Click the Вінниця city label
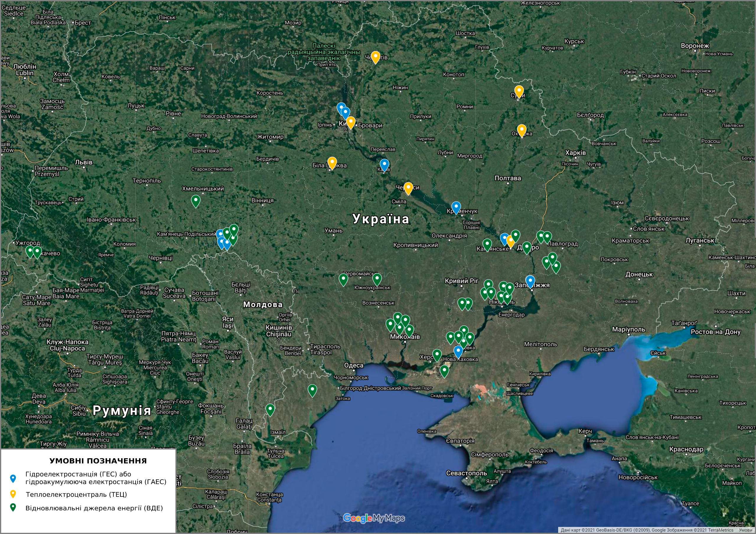This screenshot has height=534, width=756. [263, 201]
